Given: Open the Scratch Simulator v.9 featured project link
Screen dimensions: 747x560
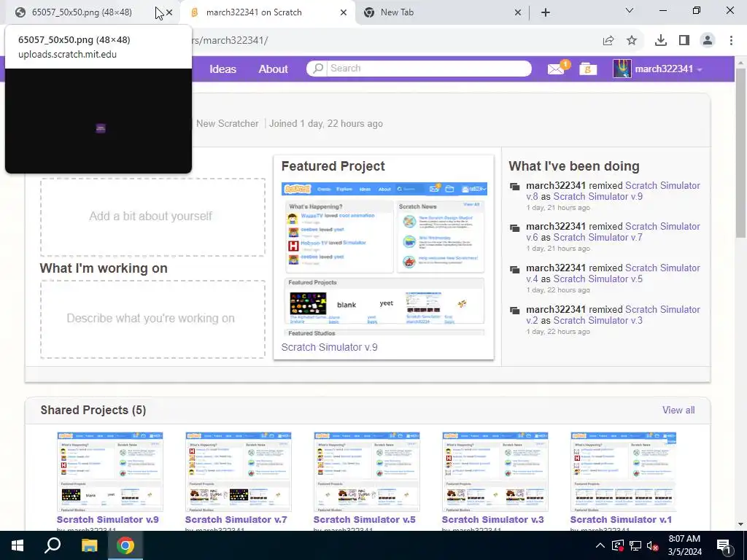Looking at the screenshot, I should 329,347.
